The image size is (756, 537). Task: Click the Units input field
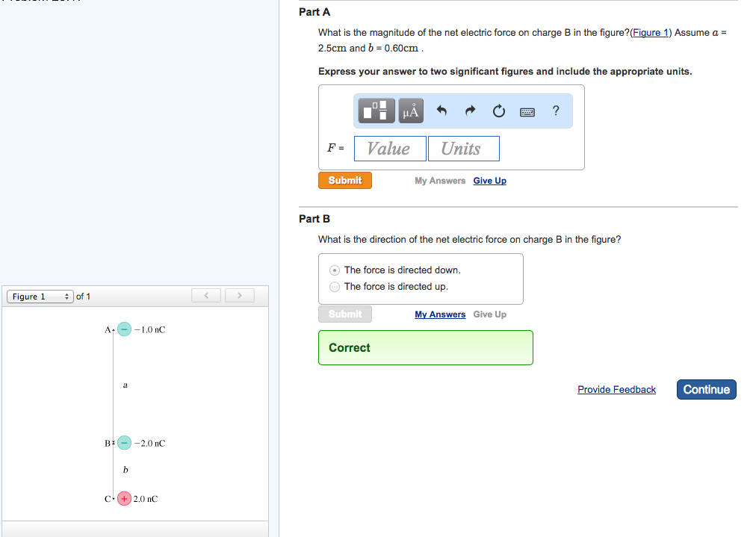pyautogui.click(x=463, y=149)
